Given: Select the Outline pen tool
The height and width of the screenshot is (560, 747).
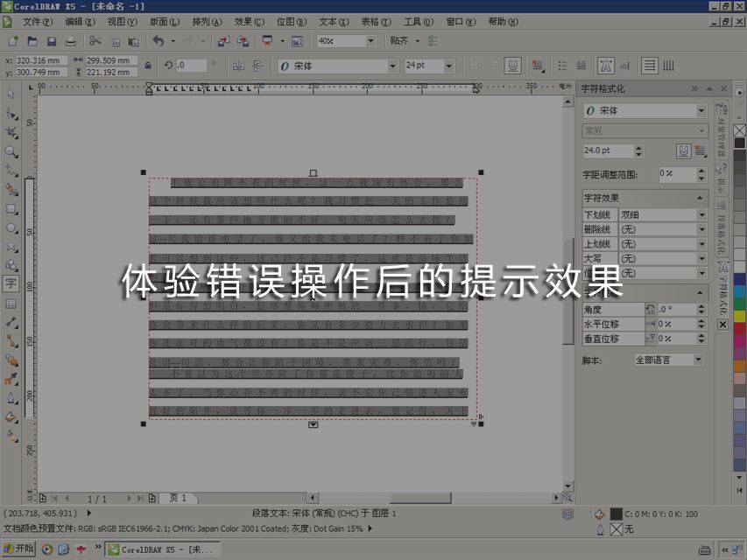Looking at the screenshot, I should tap(11, 398).
